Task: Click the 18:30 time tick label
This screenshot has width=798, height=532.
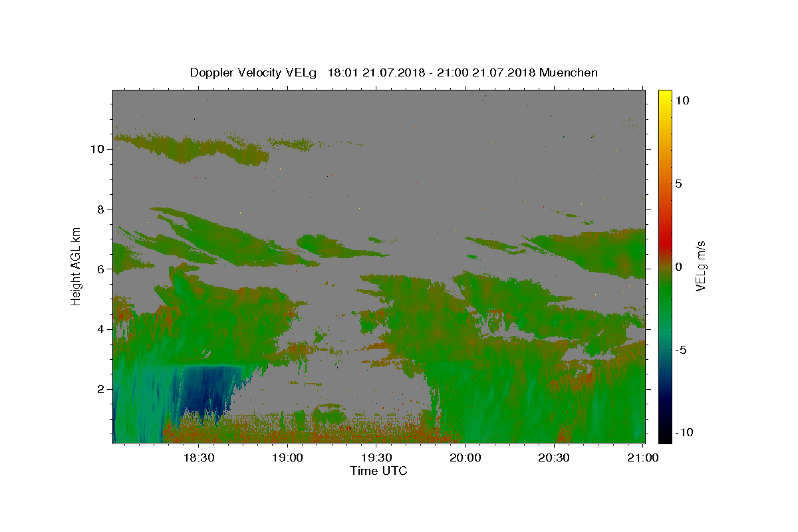Action: pos(199,458)
